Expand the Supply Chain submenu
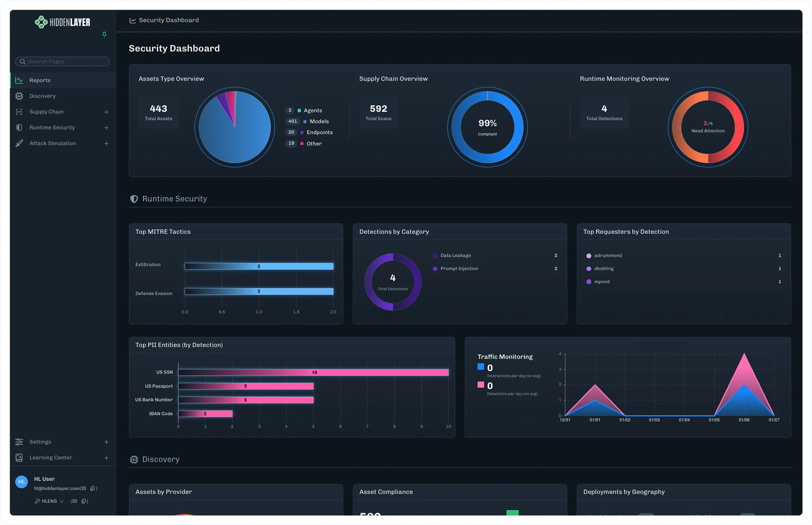Screen dimensions: 812x525 tap(106, 112)
